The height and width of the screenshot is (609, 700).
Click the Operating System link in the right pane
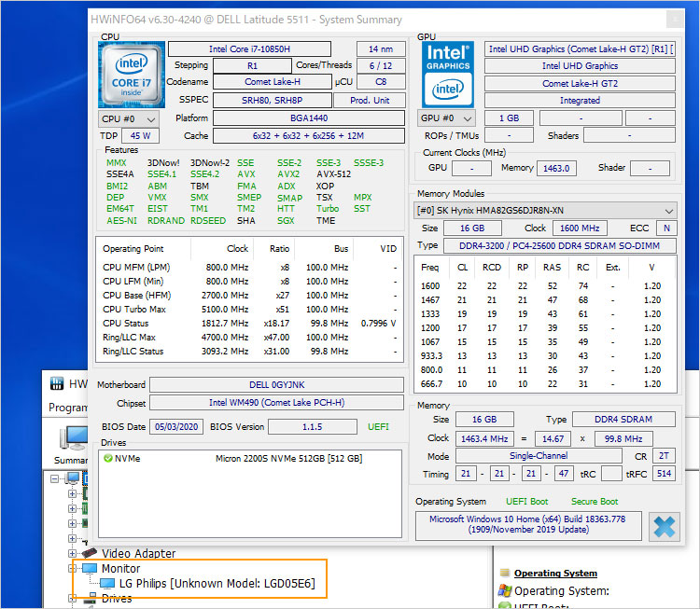pos(555,573)
